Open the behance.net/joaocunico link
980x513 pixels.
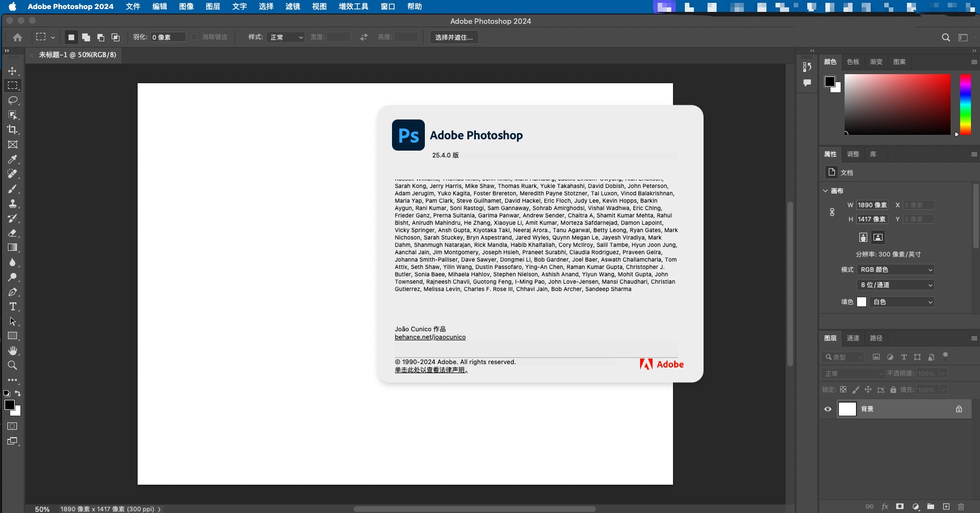tap(430, 337)
